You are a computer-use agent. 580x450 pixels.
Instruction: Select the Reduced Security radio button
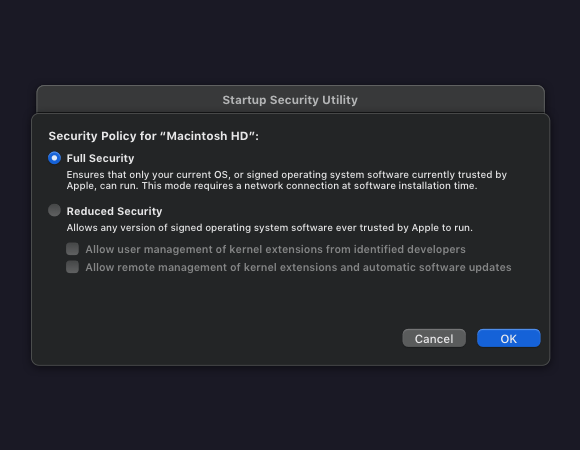pyautogui.click(x=54, y=210)
